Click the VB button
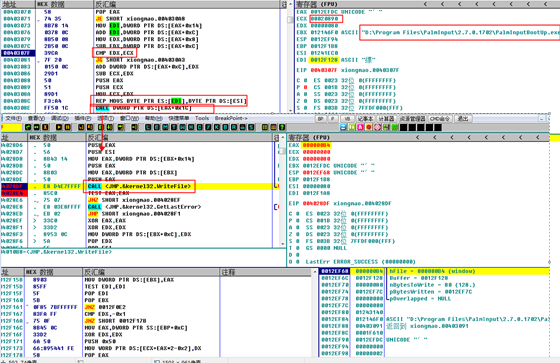The image size is (560, 363). tap(347, 119)
